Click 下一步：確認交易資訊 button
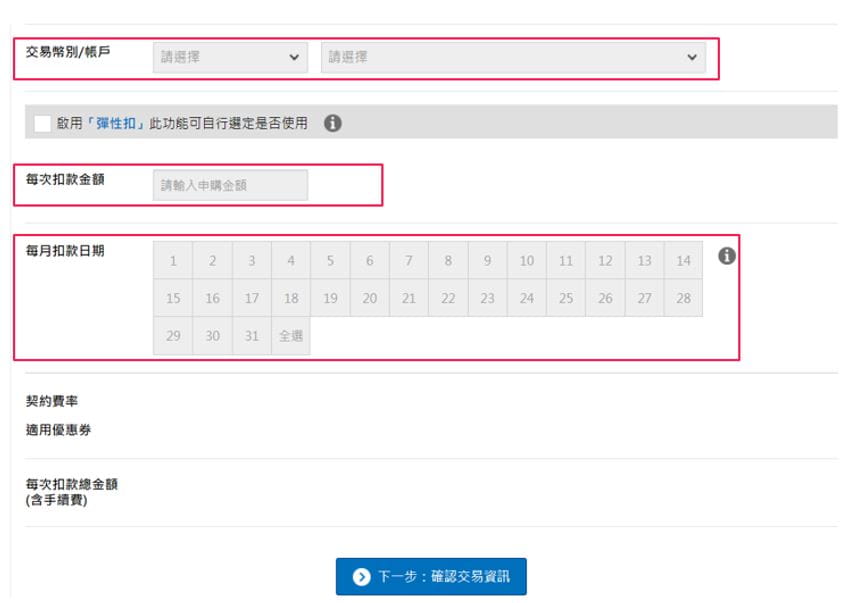Screen dimensions: 859x603 coord(430,577)
